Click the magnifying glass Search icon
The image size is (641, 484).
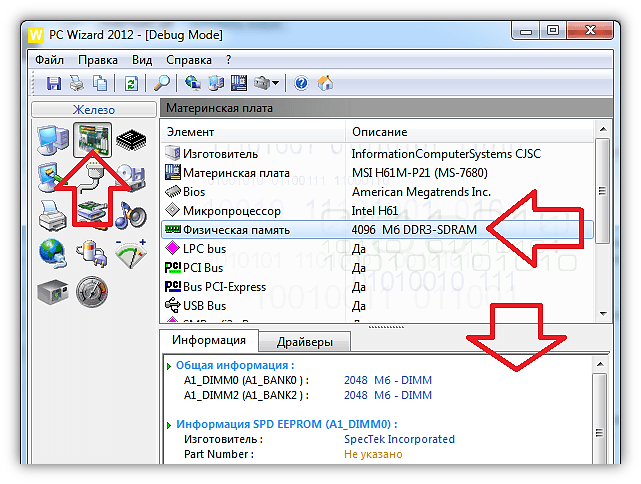pyautogui.click(x=162, y=83)
